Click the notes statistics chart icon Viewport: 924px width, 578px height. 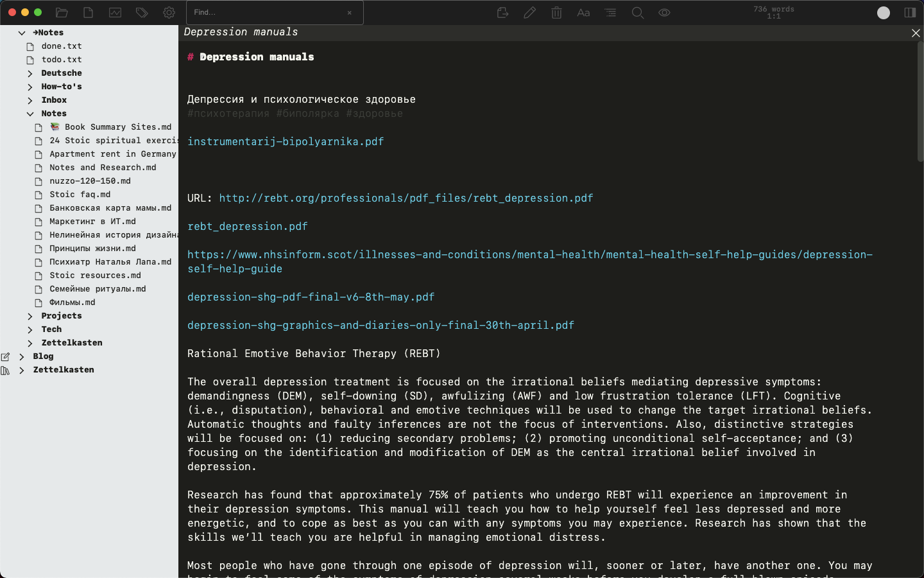(115, 12)
